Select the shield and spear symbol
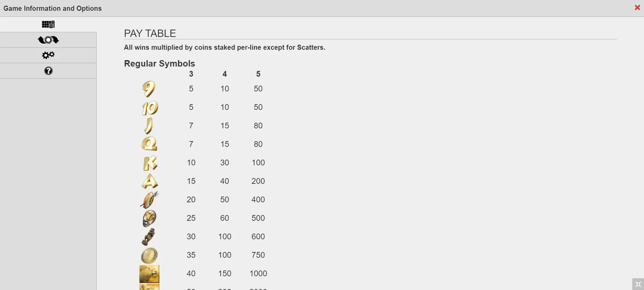Screen dimensions: 644x290 coord(149,200)
